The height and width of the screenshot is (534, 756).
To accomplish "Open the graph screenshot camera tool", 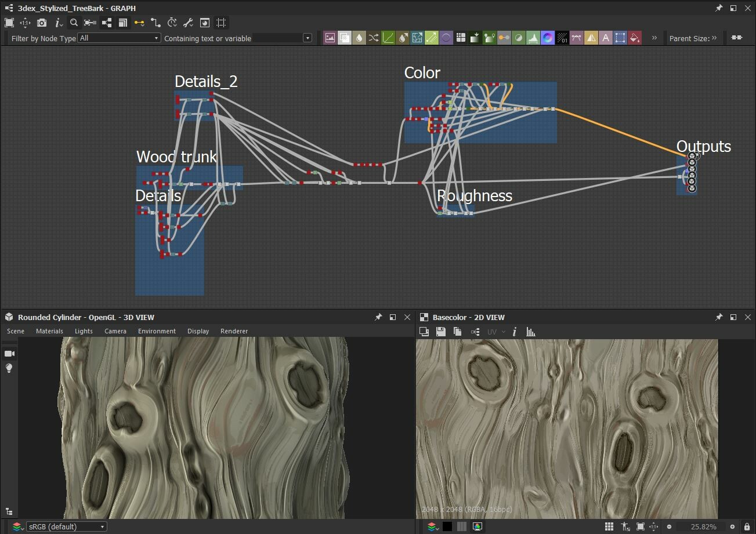I will [x=41, y=23].
